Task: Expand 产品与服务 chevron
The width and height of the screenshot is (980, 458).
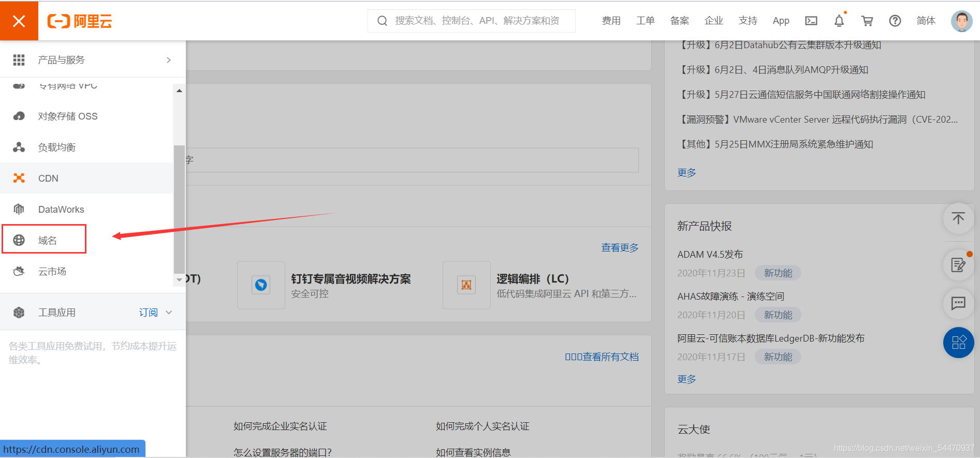Action: click(x=169, y=60)
